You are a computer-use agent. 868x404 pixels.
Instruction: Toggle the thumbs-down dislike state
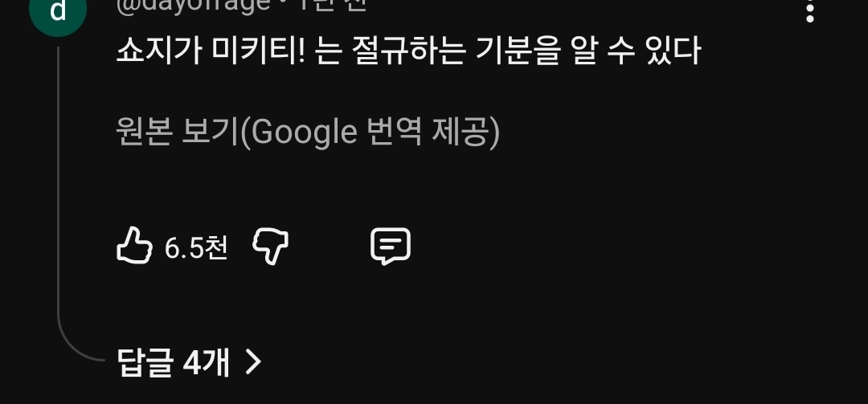coord(271,247)
